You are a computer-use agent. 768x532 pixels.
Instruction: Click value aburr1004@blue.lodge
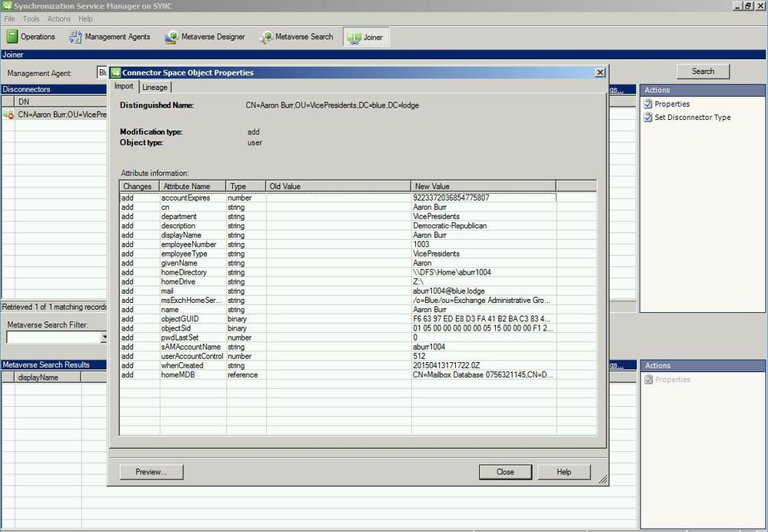[449, 291]
